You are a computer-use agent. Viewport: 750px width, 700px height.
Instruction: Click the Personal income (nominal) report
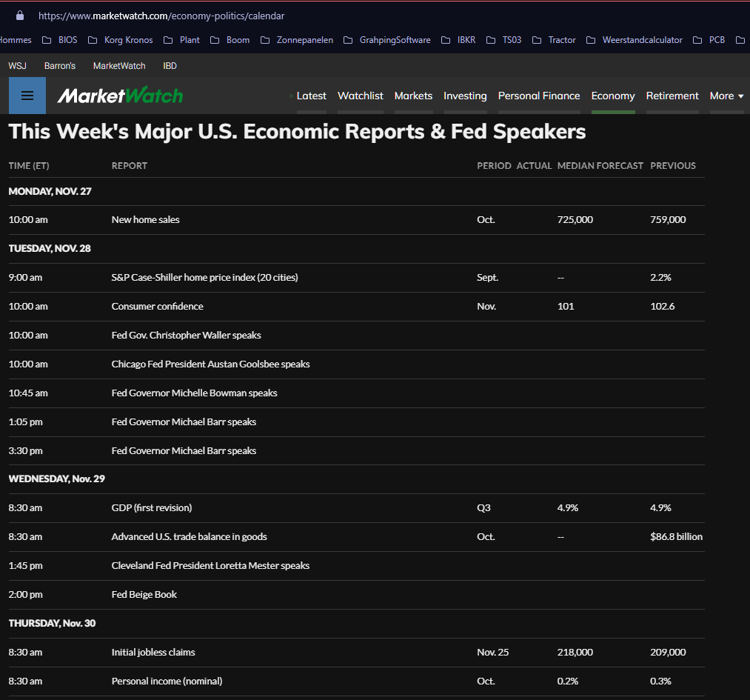[167, 681]
